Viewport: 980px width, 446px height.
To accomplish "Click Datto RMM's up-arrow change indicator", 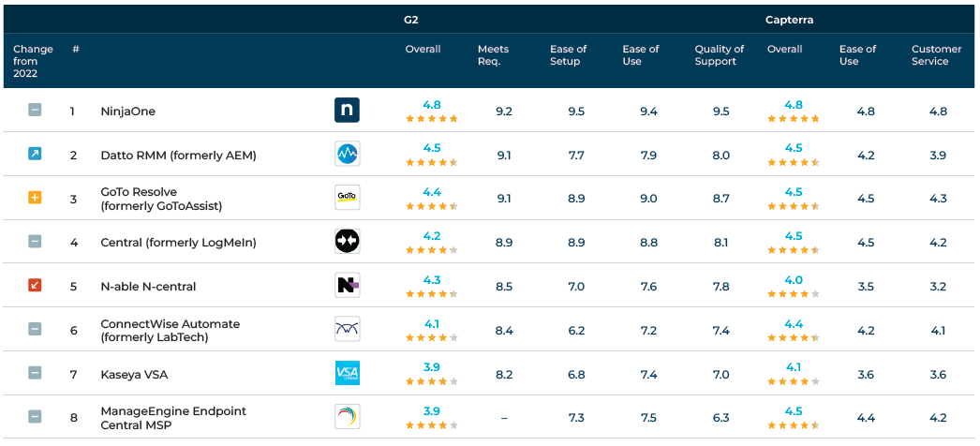I will pyautogui.click(x=35, y=154).
